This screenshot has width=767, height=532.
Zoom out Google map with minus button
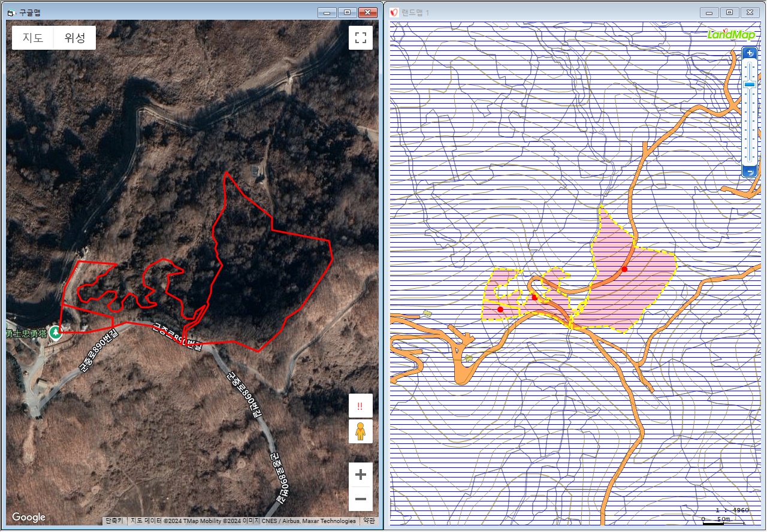click(x=361, y=498)
